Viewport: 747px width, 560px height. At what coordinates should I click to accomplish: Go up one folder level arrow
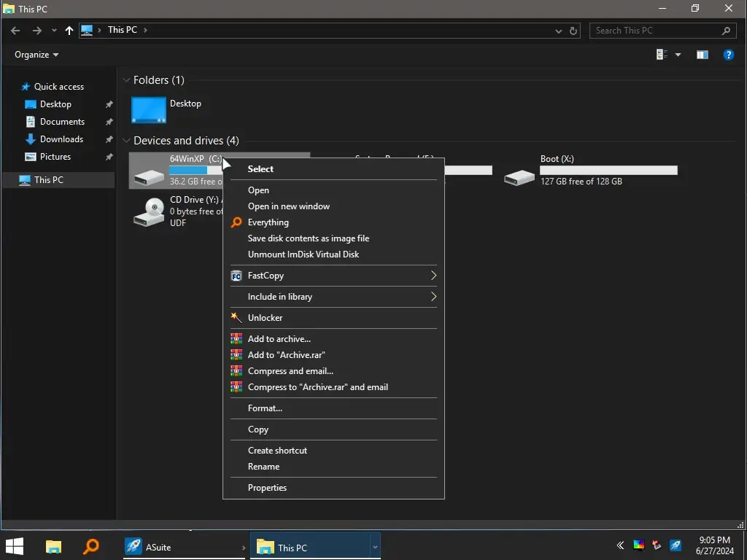(x=69, y=31)
